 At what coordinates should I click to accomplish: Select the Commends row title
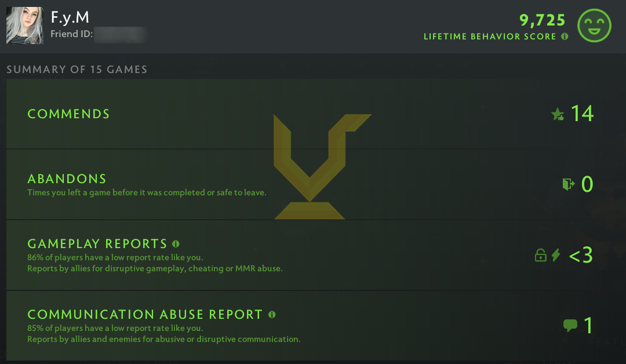(x=68, y=114)
